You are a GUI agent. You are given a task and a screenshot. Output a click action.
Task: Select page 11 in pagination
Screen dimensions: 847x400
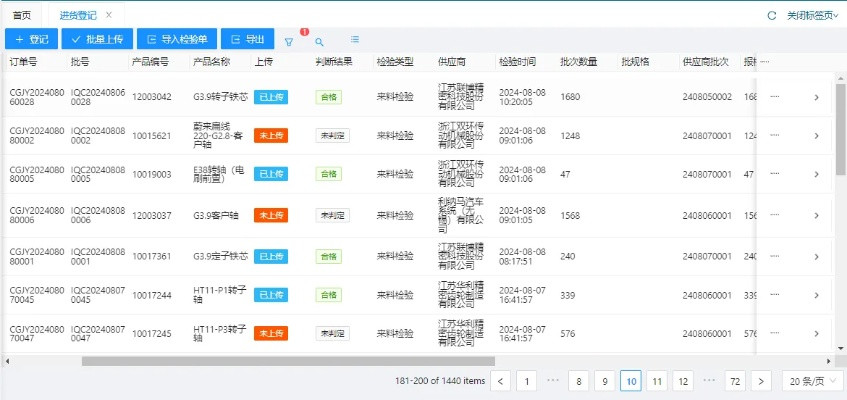(656, 380)
